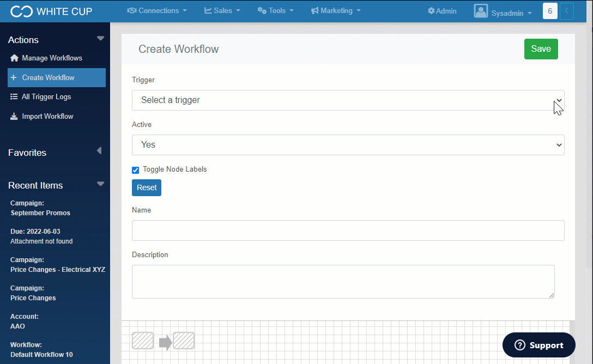593x364 pixels.
Task: Click the Create Workflow plus icon
Action: (x=14, y=78)
